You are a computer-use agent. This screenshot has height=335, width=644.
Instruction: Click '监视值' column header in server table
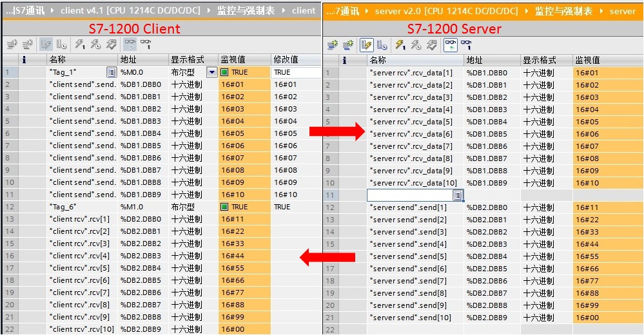[608, 61]
